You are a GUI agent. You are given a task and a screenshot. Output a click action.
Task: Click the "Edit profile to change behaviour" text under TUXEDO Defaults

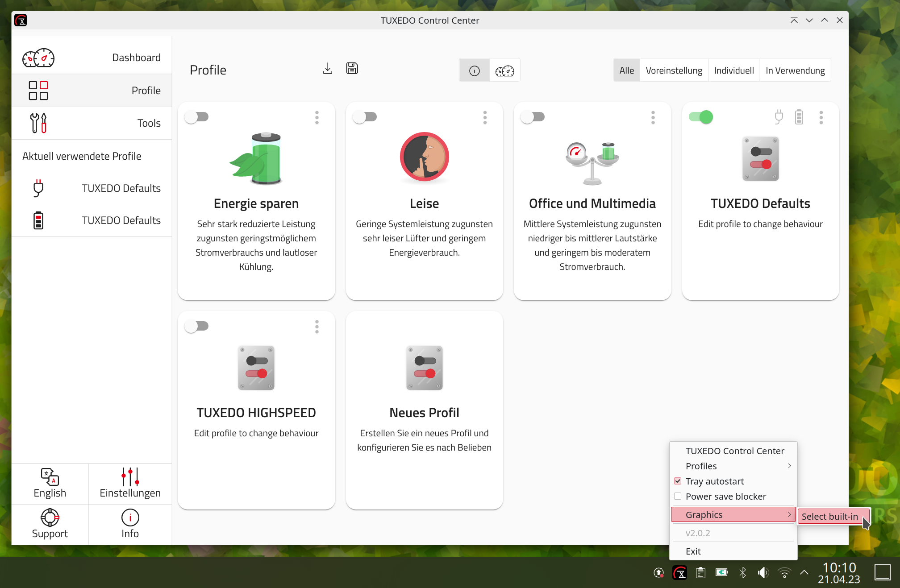click(x=760, y=224)
